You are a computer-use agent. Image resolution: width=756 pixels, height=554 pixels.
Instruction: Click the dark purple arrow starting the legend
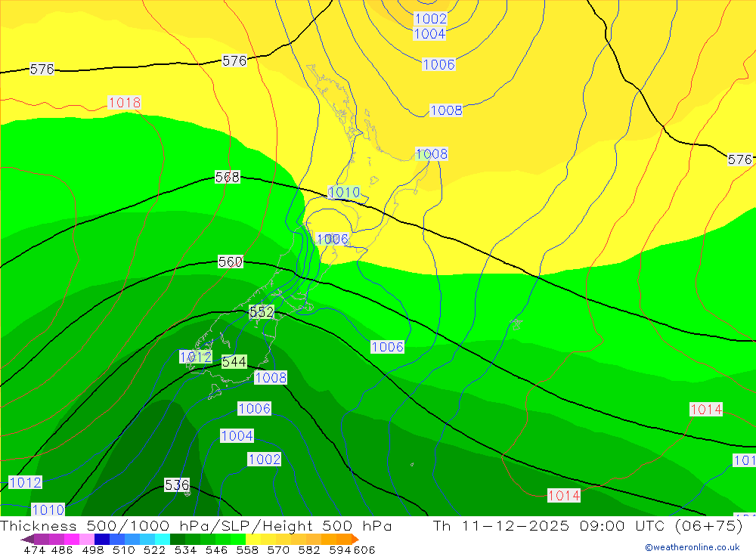pyautogui.click(x=27, y=539)
